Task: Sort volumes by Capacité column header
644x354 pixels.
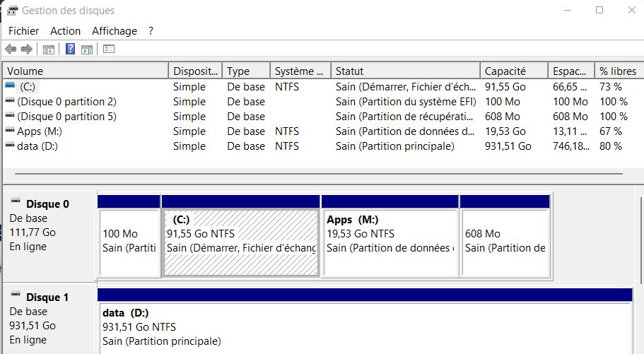Action: click(514, 71)
